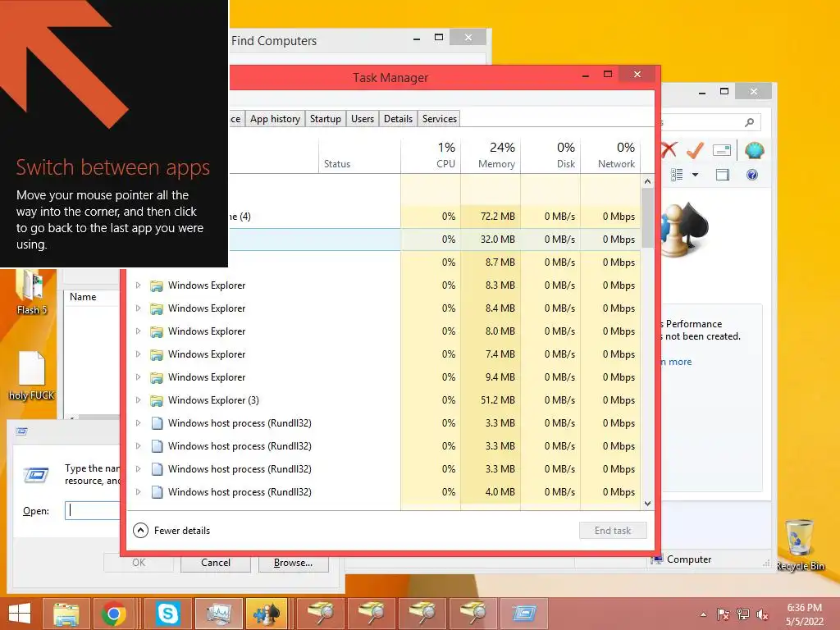Click the End task button
840x630 pixels.
(613, 531)
